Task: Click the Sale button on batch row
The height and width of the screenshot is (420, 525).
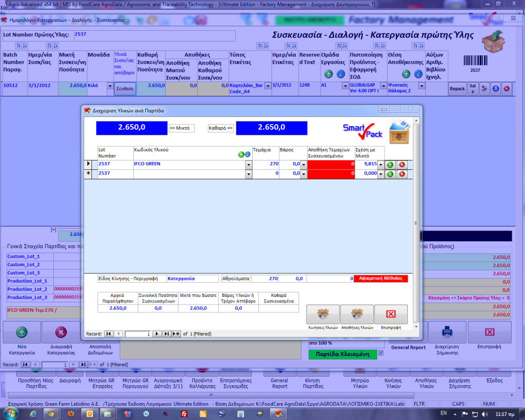Action: pos(473,89)
